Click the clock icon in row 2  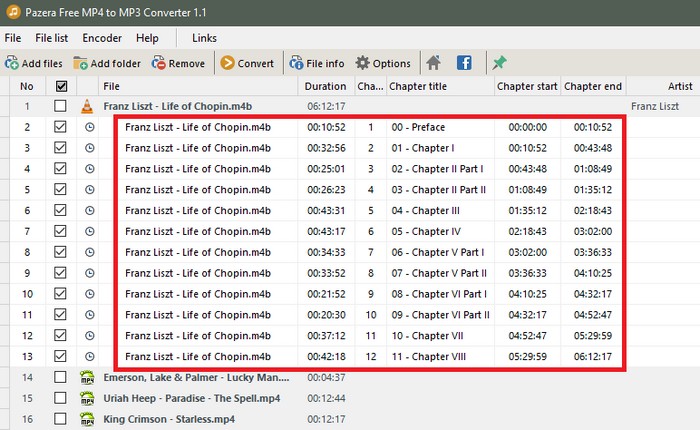[90, 127]
